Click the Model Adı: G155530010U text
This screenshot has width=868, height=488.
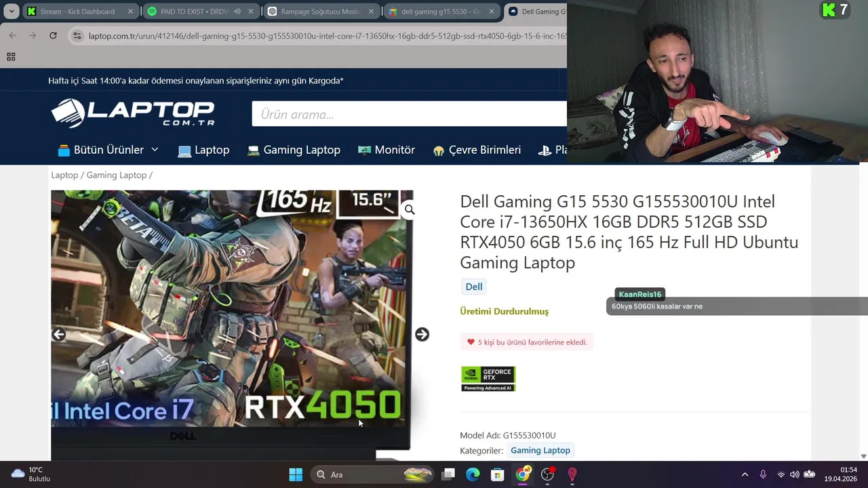[508, 435]
